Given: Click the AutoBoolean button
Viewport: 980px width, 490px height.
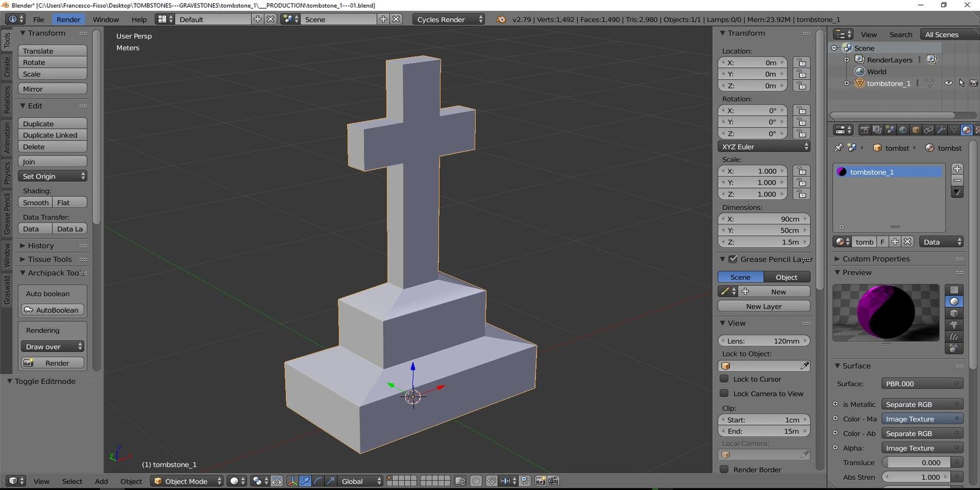Looking at the screenshot, I should [x=53, y=310].
